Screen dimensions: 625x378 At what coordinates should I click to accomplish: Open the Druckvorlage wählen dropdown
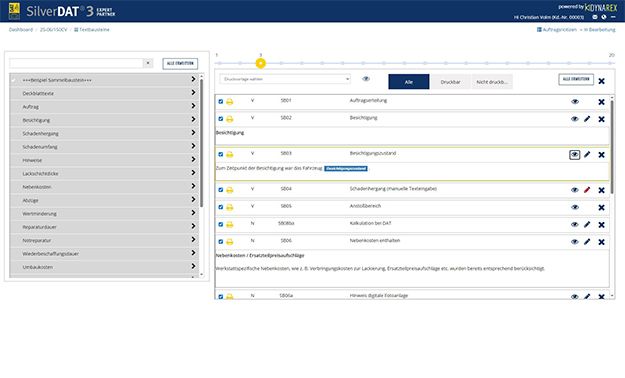pyautogui.click(x=285, y=79)
